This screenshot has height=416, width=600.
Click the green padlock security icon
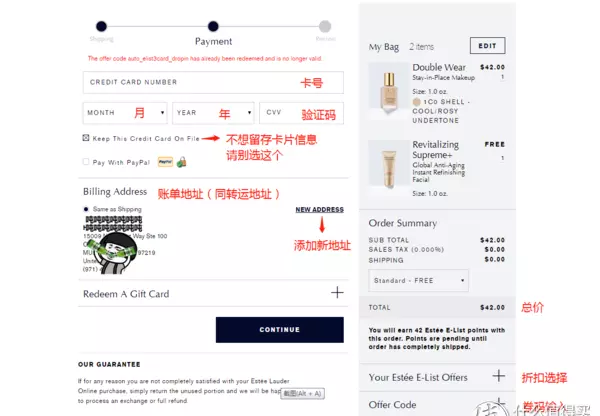point(182,162)
